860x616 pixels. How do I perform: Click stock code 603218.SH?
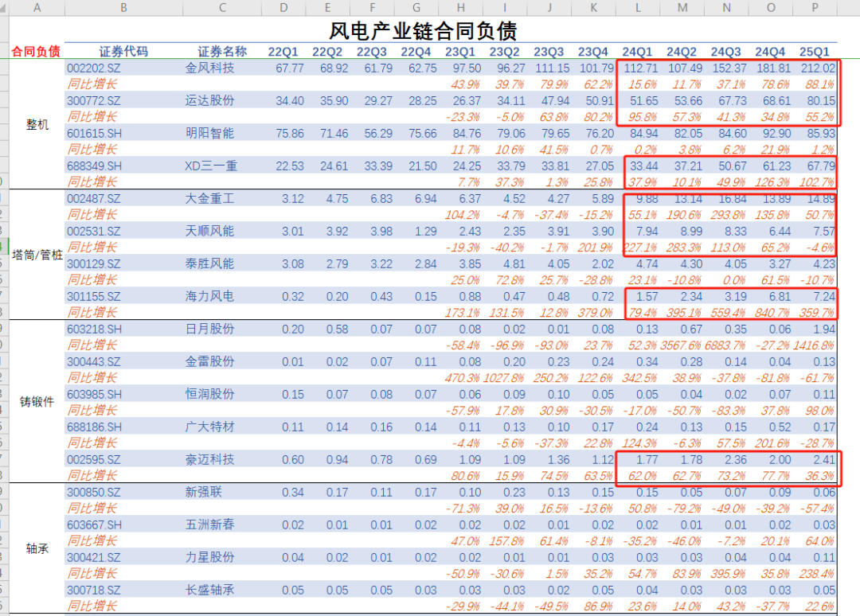click(x=94, y=329)
